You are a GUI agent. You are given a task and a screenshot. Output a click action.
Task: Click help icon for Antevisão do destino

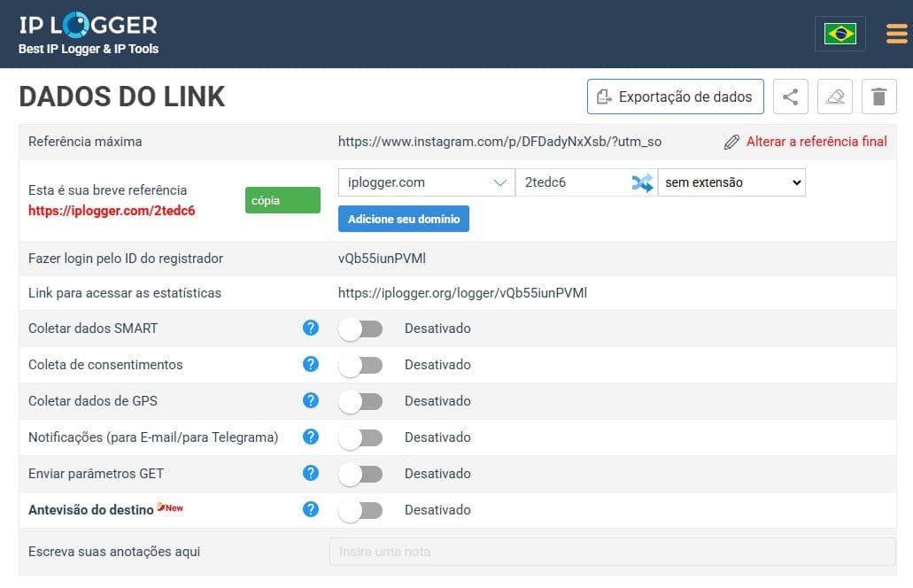[x=311, y=509]
